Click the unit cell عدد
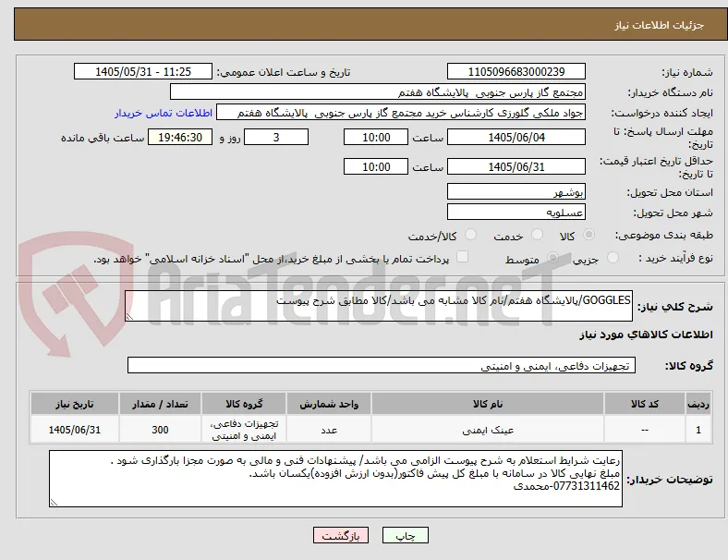This screenshot has height=560, width=728. coord(329,430)
